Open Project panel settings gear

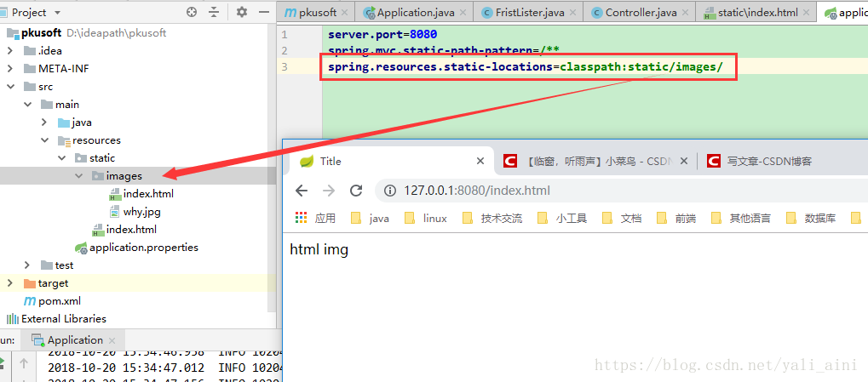pos(241,12)
